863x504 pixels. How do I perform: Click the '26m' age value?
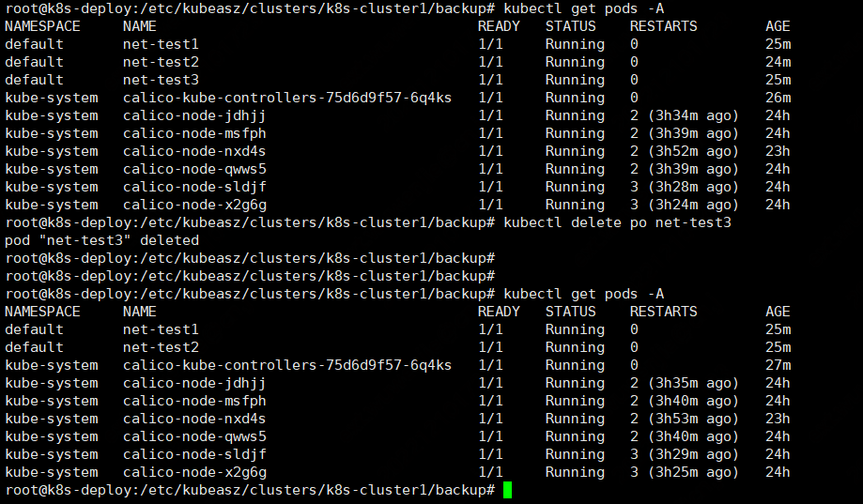(778, 98)
